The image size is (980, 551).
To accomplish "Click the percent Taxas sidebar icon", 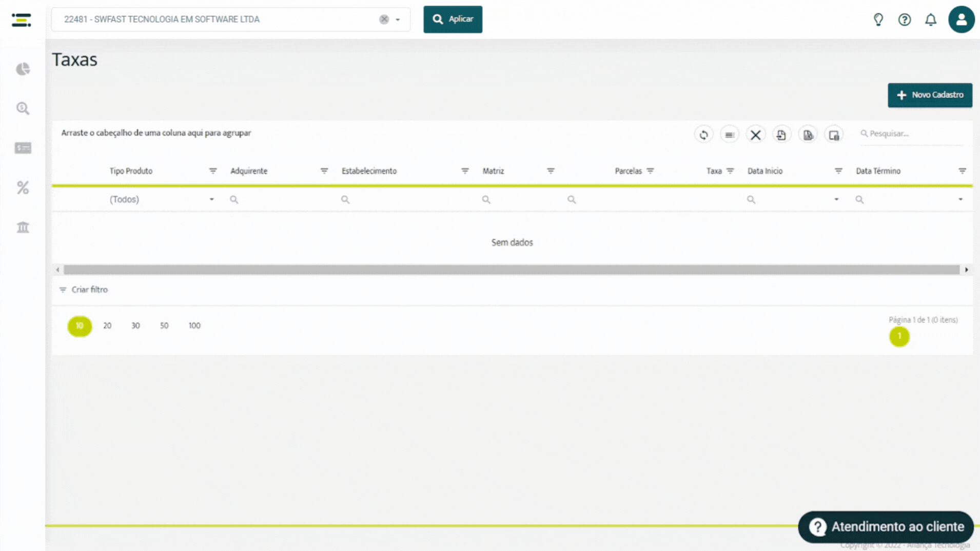I will tap(23, 187).
